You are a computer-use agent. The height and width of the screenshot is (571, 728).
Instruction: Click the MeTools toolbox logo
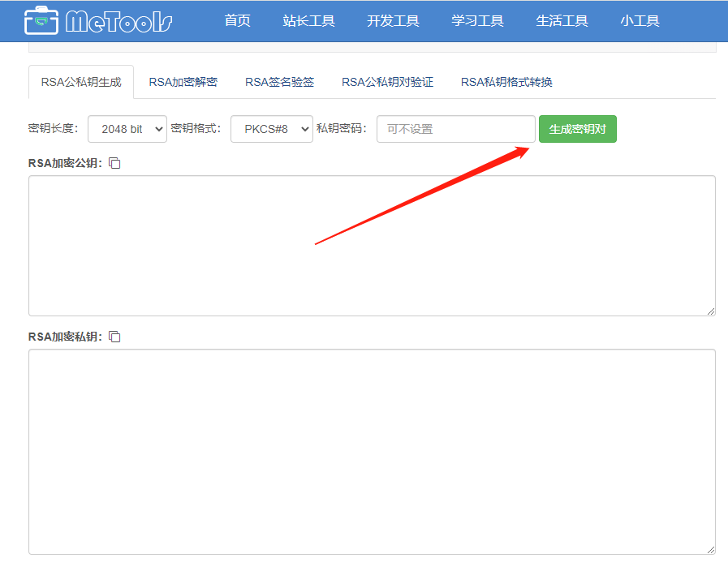click(x=41, y=21)
